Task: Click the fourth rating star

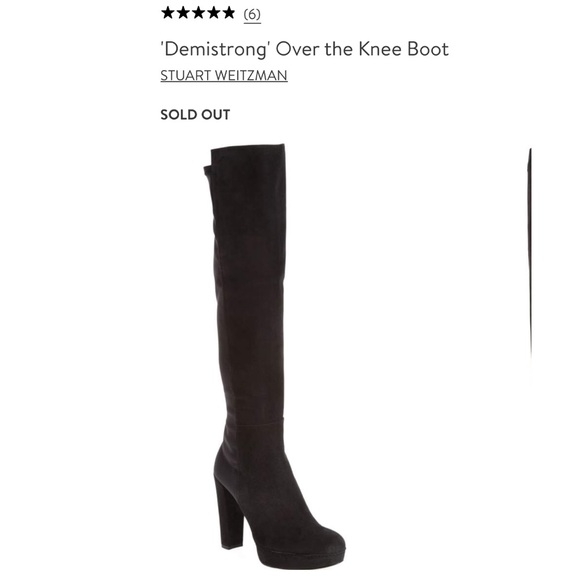Action: (x=213, y=13)
